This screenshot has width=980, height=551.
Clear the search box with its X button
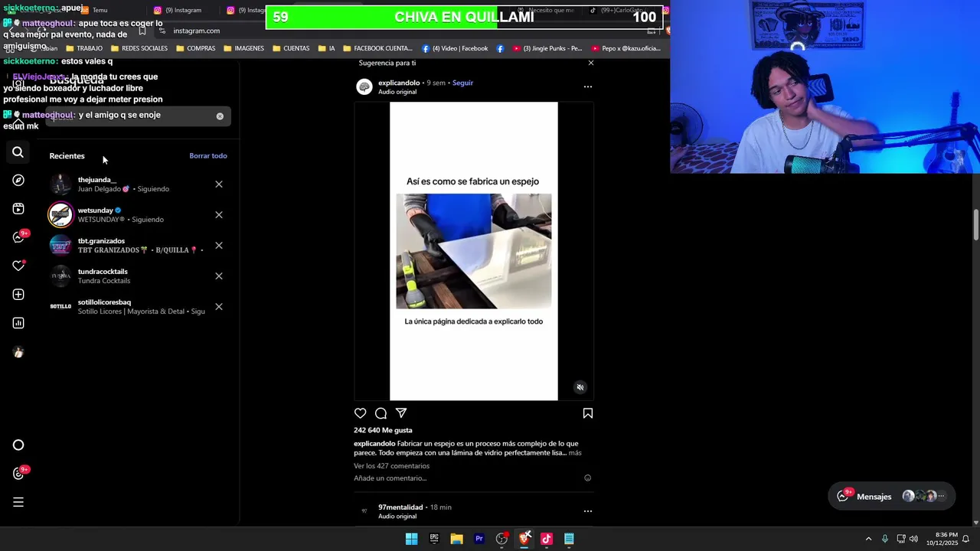pos(220,116)
